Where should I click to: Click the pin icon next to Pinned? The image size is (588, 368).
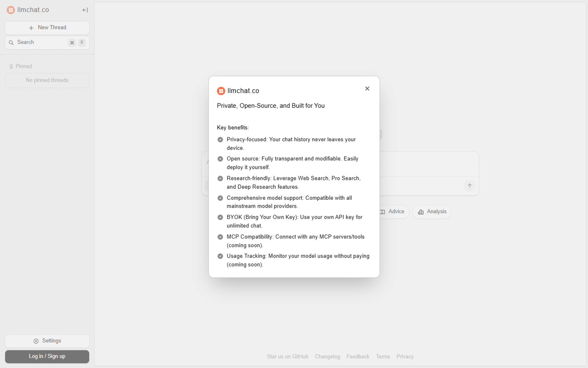tap(11, 67)
